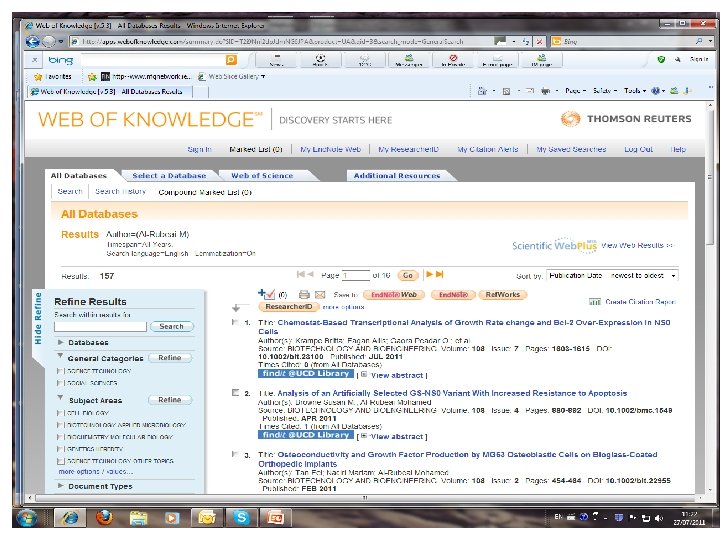720x540 pixels.
Task: Click the Go page button
Action: coord(408,275)
